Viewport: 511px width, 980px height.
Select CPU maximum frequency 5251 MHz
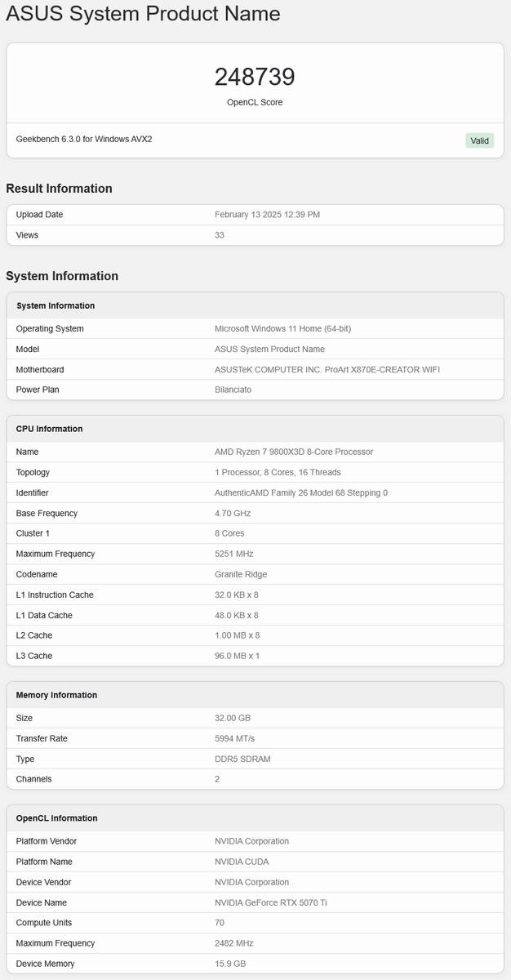(236, 554)
